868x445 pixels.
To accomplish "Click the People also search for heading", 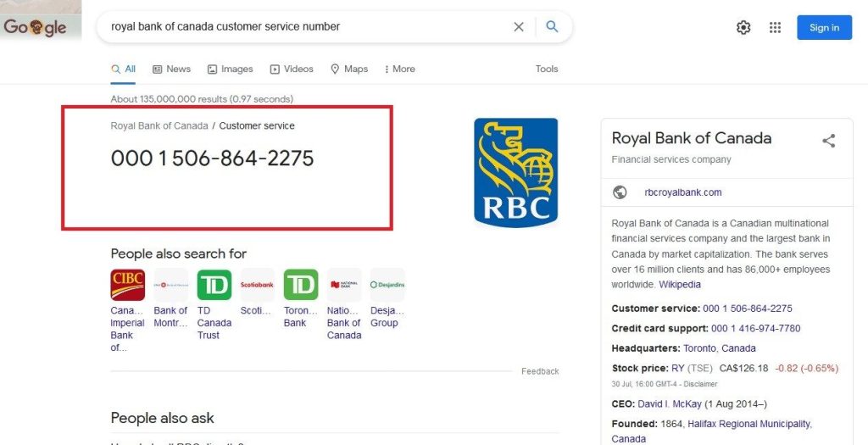I will pyautogui.click(x=178, y=253).
